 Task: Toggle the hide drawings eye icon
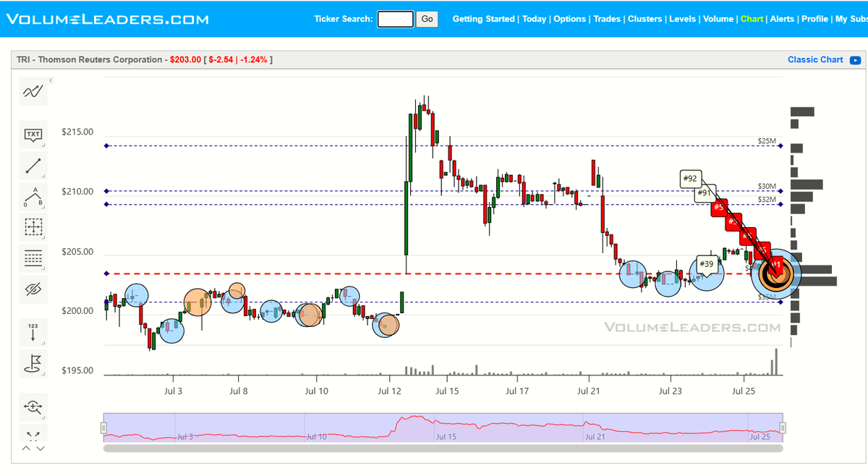coord(33,289)
